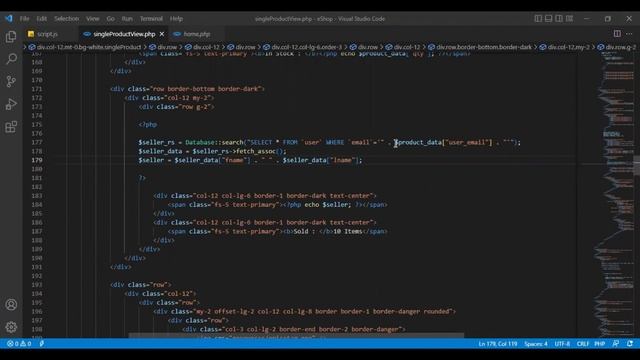
Task: Click the status bar item next to the warnings count
Action: pos(42,344)
